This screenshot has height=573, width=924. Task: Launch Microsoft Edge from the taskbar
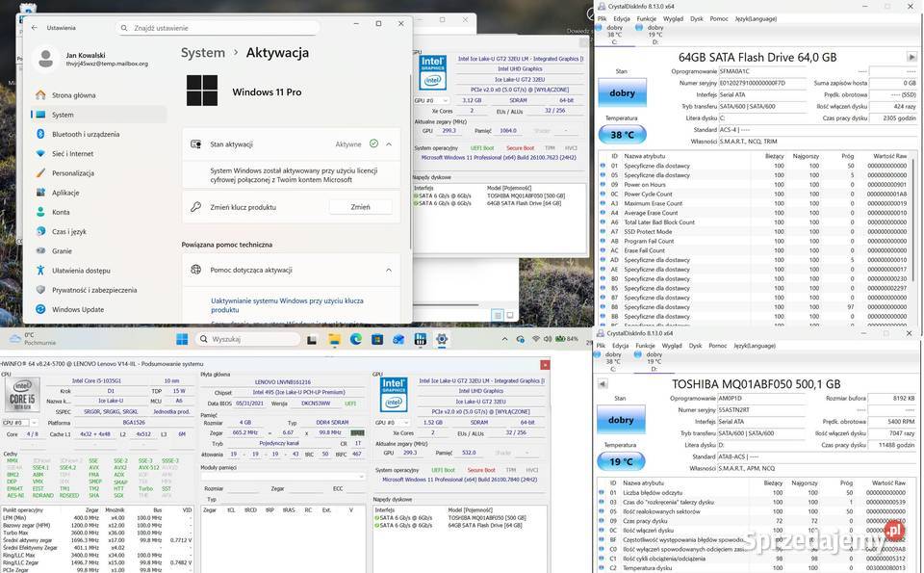point(356,339)
